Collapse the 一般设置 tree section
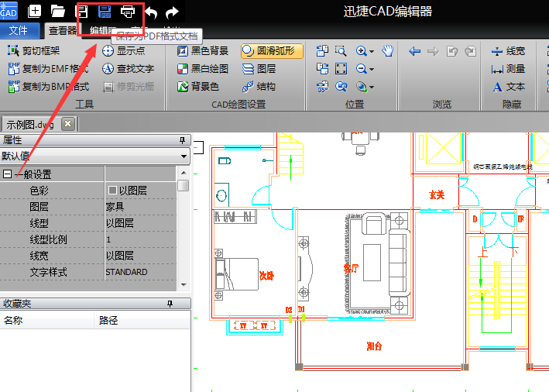 coord(8,174)
